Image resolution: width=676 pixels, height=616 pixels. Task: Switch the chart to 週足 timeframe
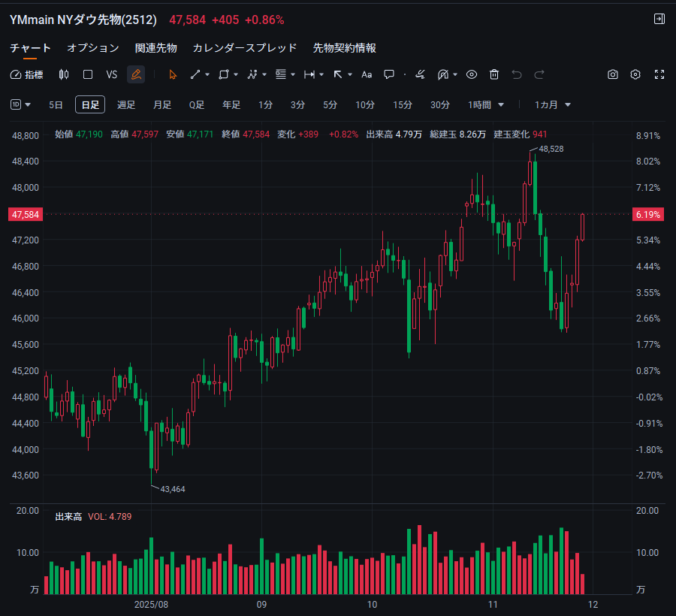point(126,104)
